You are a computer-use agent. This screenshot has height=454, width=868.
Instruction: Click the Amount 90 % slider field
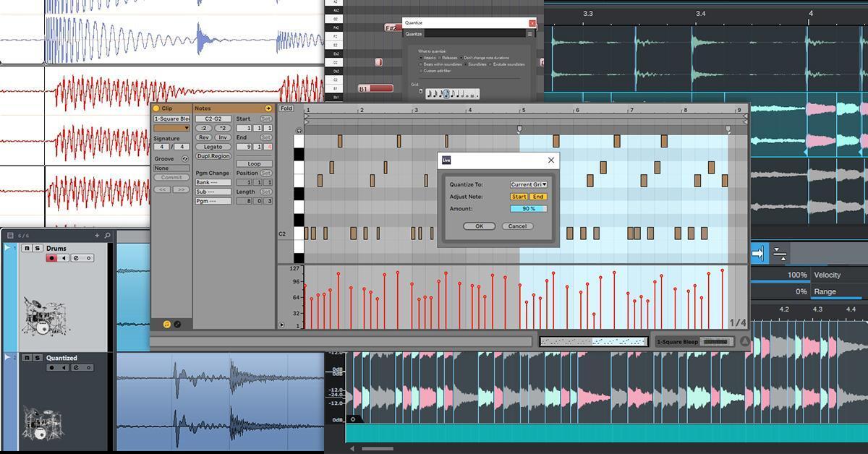coord(529,209)
